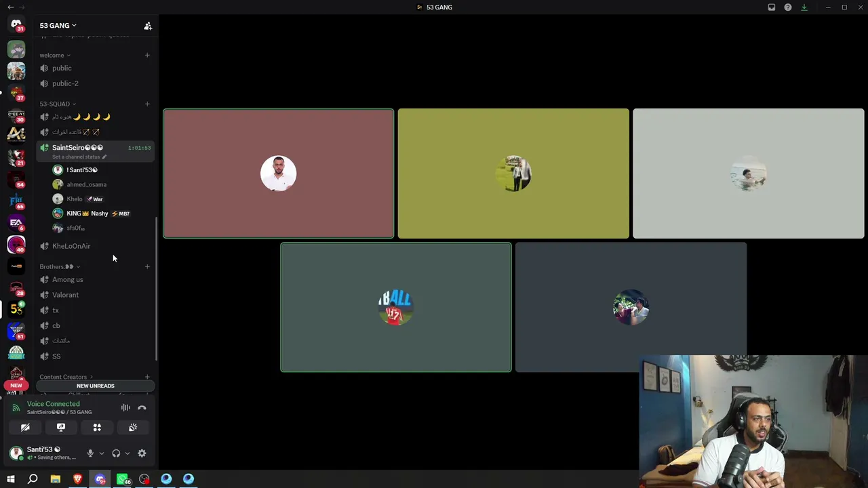Viewport: 868px width, 488px height.
Task: Toggle headphone deafen
Action: click(116, 453)
